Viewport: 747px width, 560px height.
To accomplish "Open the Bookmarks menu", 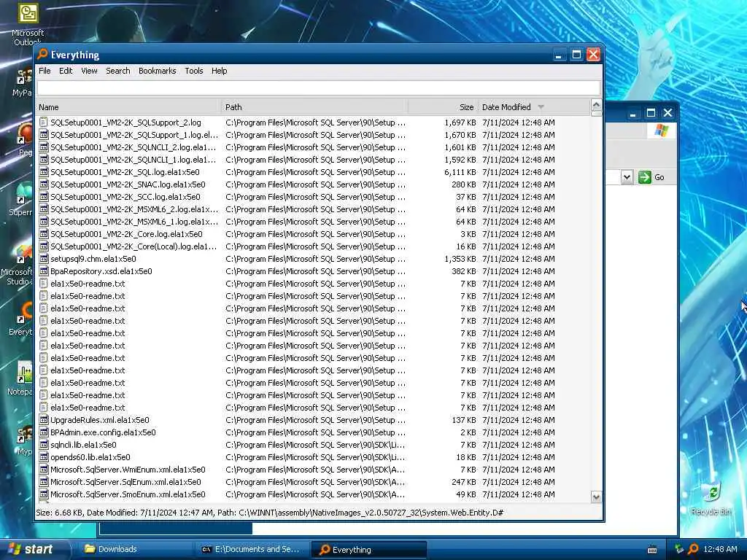I will 158,71.
